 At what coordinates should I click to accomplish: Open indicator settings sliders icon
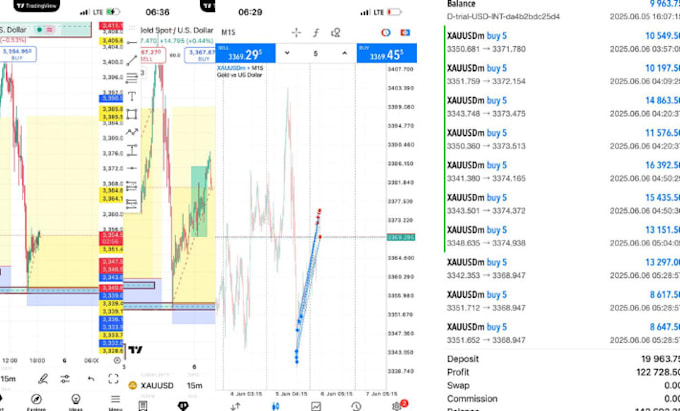(x=65, y=379)
